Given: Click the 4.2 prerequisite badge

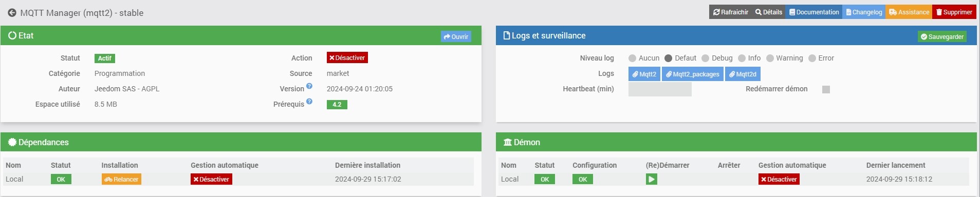Looking at the screenshot, I should tap(337, 104).
